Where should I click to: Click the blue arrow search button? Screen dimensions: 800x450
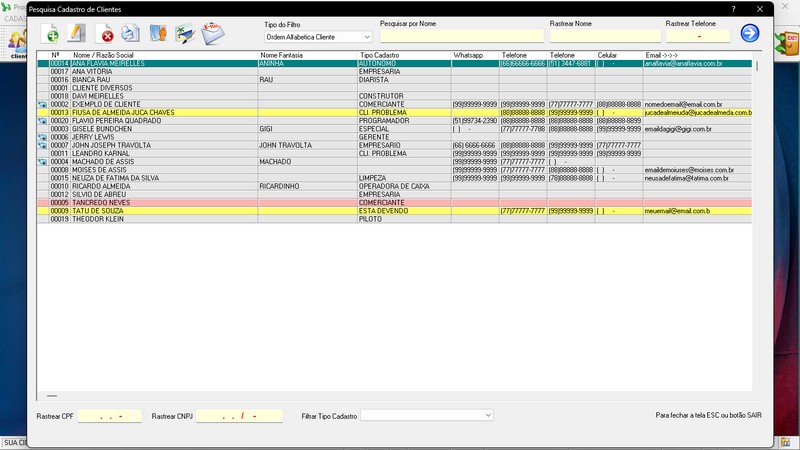pyautogui.click(x=749, y=33)
